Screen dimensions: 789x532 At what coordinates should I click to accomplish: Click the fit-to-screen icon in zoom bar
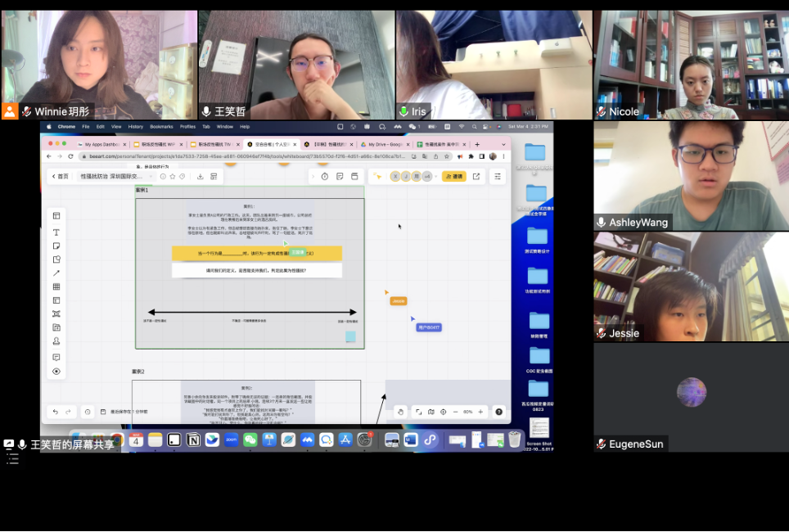coord(419,412)
